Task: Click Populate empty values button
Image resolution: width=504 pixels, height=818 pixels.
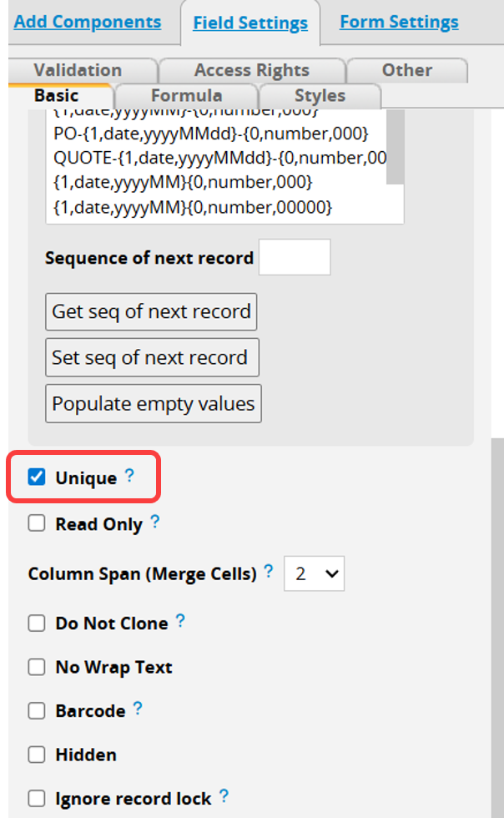Action: pos(154,404)
